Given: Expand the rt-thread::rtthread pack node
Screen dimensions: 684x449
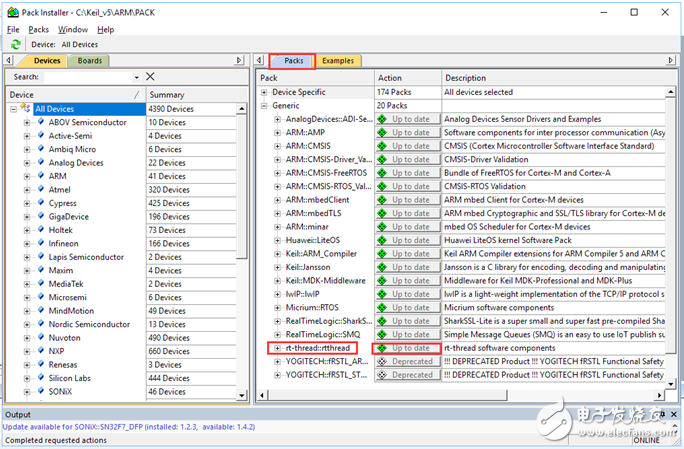Looking at the screenshot, I should (x=277, y=348).
